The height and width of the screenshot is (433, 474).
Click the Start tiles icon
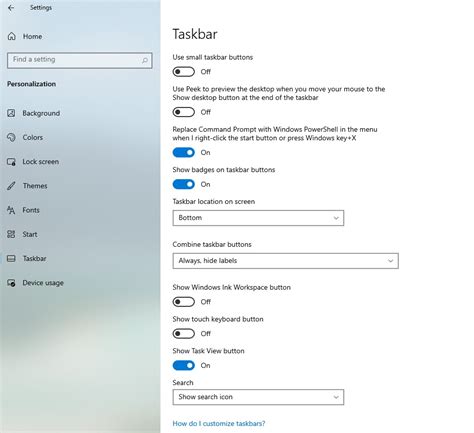pyautogui.click(x=11, y=234)
